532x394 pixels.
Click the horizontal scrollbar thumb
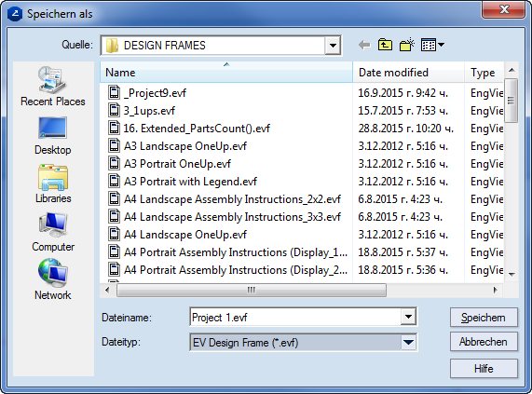(x=252, y=291)
